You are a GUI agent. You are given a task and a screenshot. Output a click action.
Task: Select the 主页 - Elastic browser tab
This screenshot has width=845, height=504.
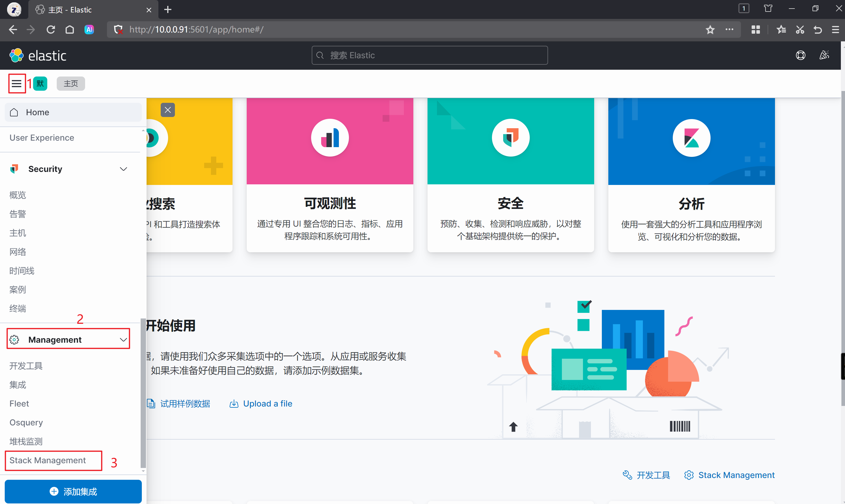click(x=93, y=9)
